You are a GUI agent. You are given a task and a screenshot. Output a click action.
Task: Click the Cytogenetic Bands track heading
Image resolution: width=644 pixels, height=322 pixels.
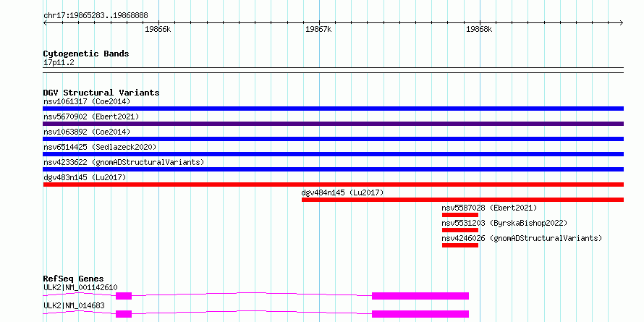click(86, 54)
